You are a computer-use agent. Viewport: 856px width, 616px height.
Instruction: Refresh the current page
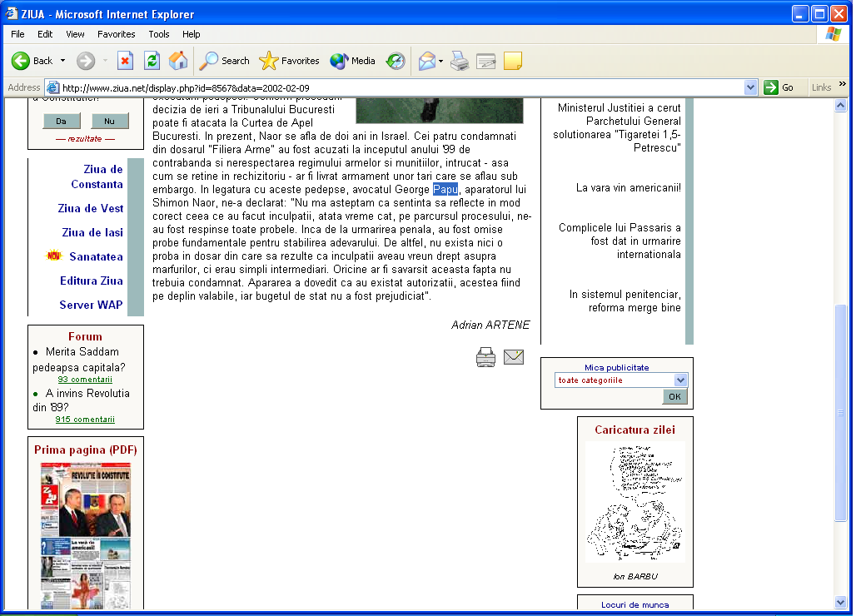(x=152, y=61)
